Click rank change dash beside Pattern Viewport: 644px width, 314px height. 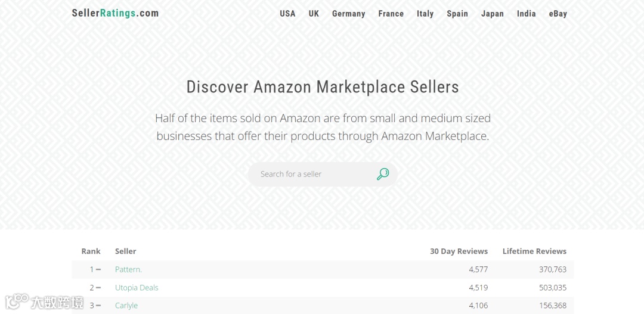pos(98,270)
